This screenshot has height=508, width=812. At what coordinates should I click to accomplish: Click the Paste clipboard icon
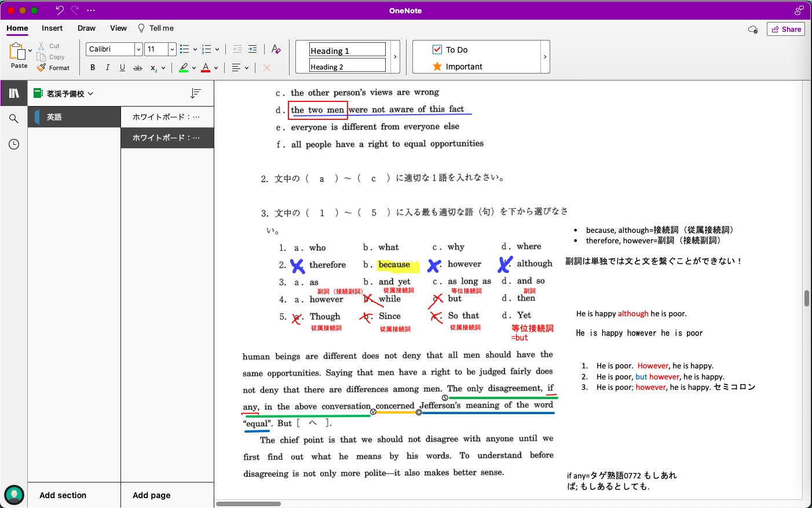tap(17, 52)
